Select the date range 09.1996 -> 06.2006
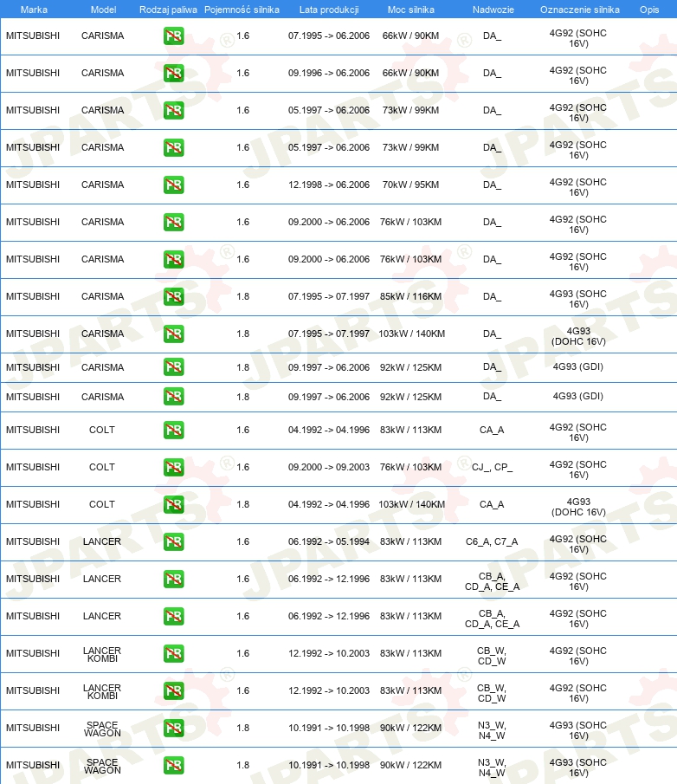The image size is (677, 784). (329, 73)
